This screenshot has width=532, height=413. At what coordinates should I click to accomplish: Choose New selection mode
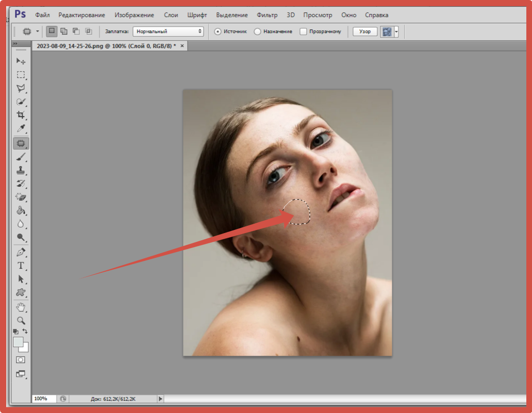coord(52,31)
